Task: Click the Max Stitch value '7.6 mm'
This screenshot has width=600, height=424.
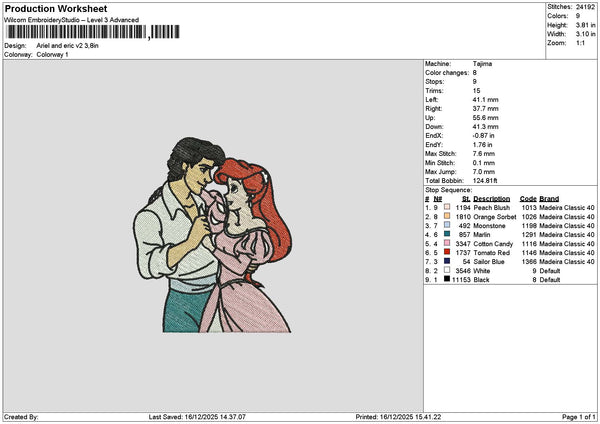Action: (x=484, y=153)
